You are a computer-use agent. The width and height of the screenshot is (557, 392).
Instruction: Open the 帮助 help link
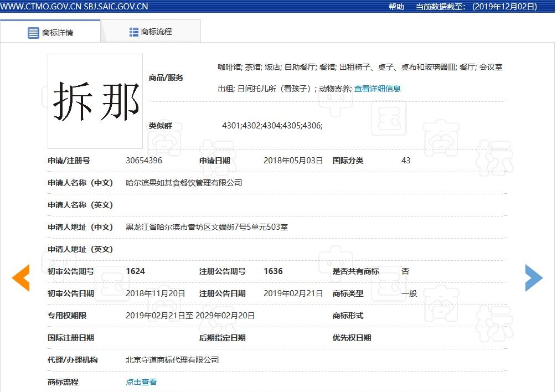[396, 7]
